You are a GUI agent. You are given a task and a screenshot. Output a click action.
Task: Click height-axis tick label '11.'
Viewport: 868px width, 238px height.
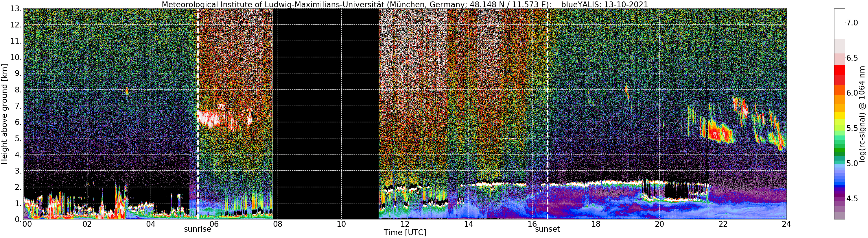(x=16, y=41)
